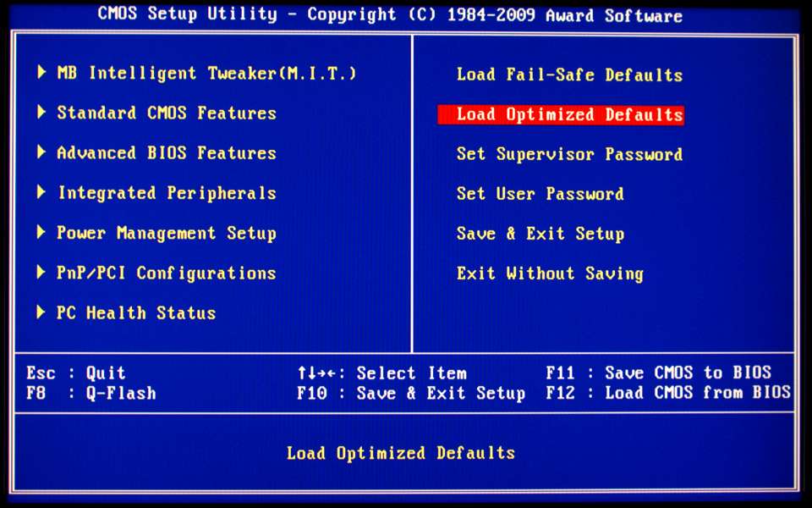This screenshot has width=812, height=508.
Task: Expand the MB Intelligent Tweaker submenu arrow
Action: 41,73
